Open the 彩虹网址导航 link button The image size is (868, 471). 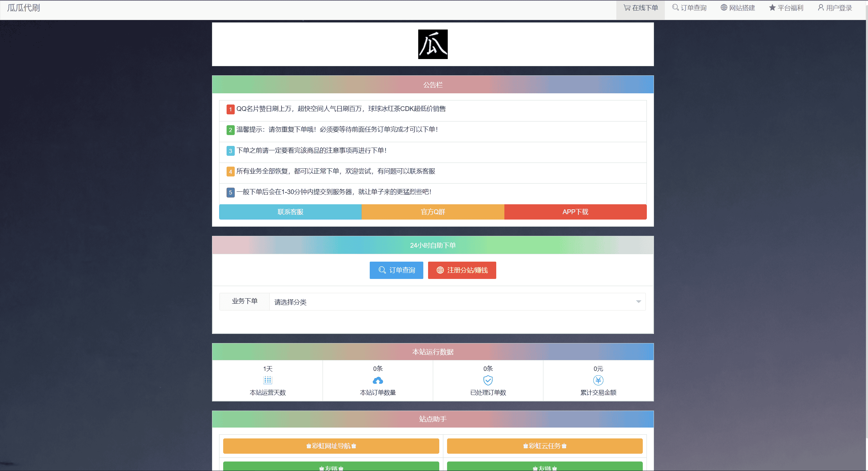click(331, 446)
